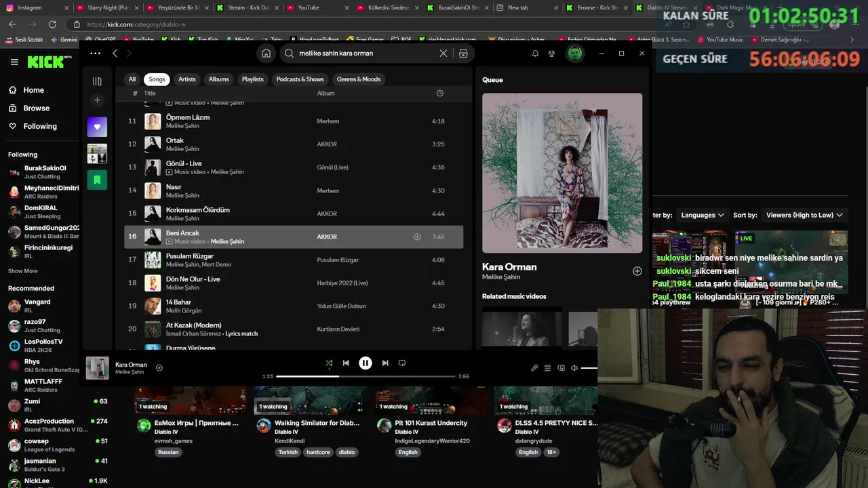
Task: Click the Turkish tag under Walking Similator
Action: pyautogui.click(x=288, y=452)
